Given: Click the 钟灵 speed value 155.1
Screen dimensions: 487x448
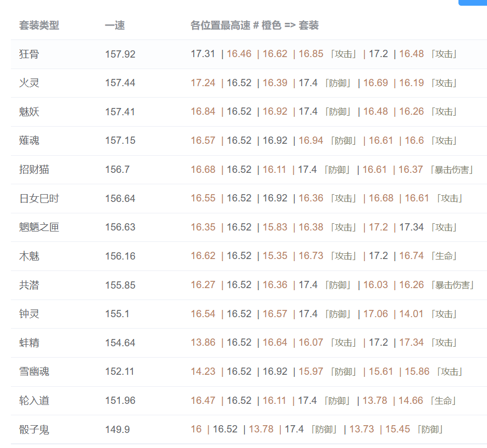Looking at the screenshot, I should point(116,314).
